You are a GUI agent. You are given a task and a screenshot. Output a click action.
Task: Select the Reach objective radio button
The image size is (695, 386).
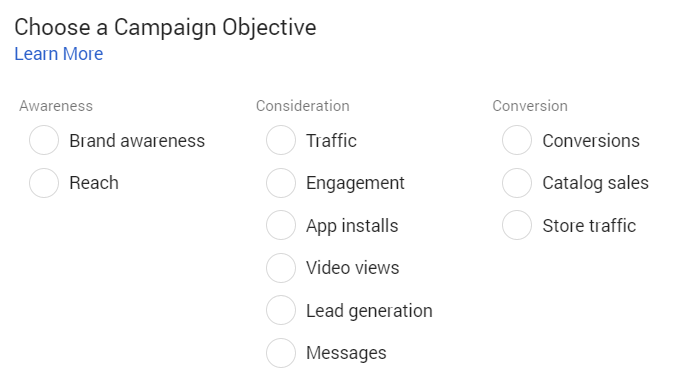pyautogui.click(x=44, y=183)
